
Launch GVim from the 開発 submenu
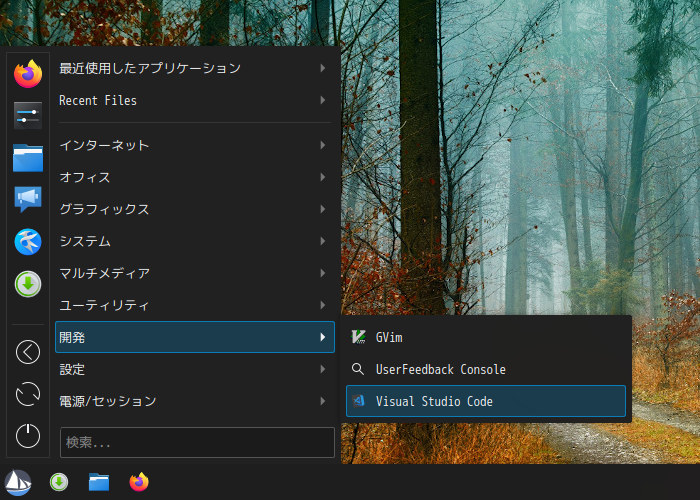486,337
